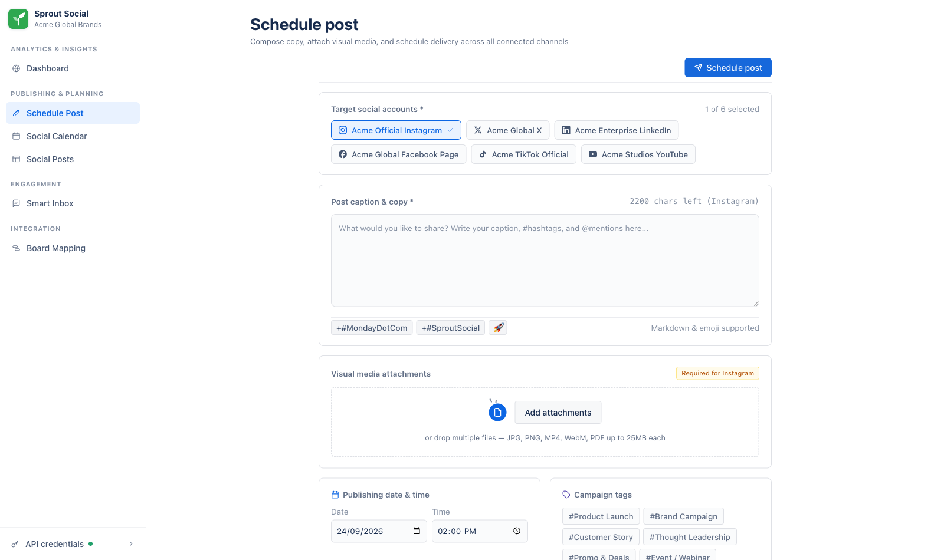Image resolution: width=944 pixels, height=560 pixels.
Task: Click into the post caption text area
Action: [545, 261]
